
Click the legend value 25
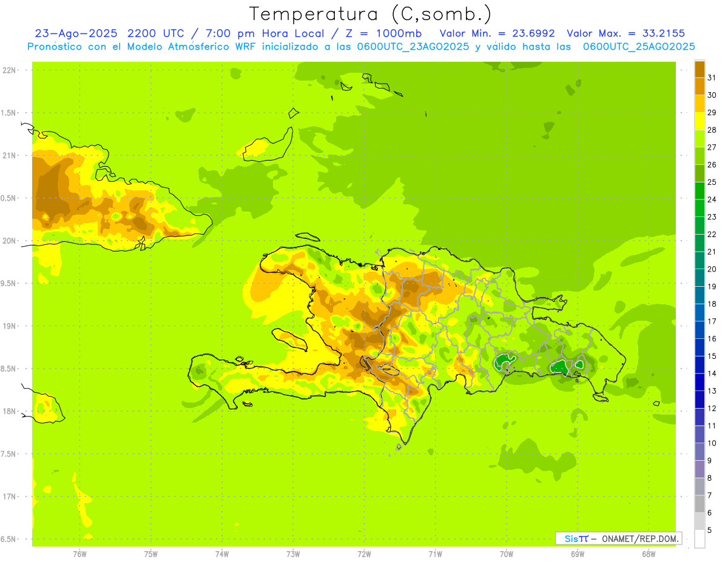pyautogui.click(x=712, y=182)
